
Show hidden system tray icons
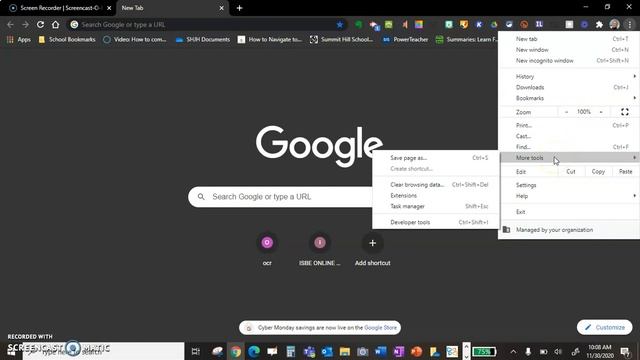pos(513,351)
